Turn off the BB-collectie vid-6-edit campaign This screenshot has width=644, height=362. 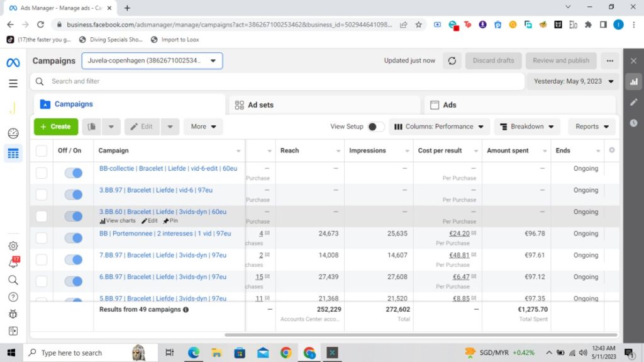click(74, 173)
